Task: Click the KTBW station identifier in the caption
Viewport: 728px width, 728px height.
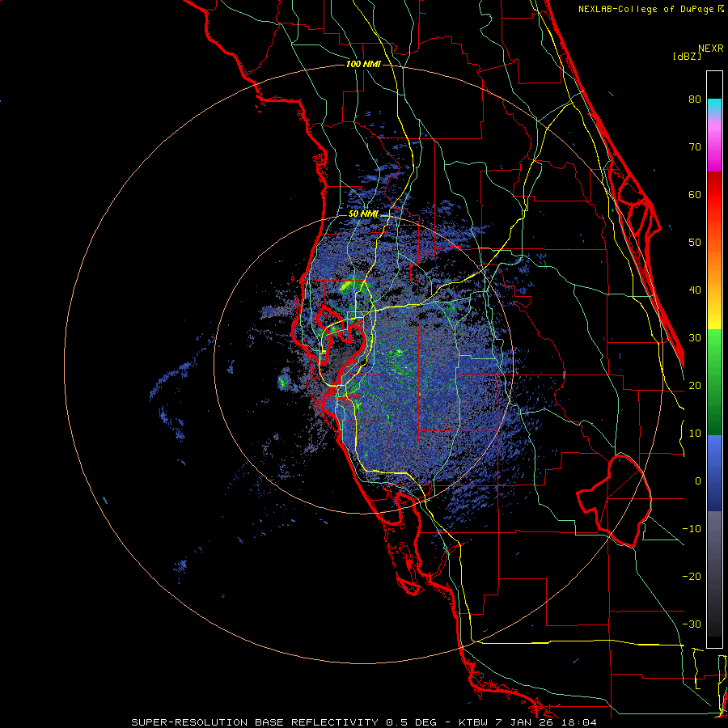Action: pos(473,722)
